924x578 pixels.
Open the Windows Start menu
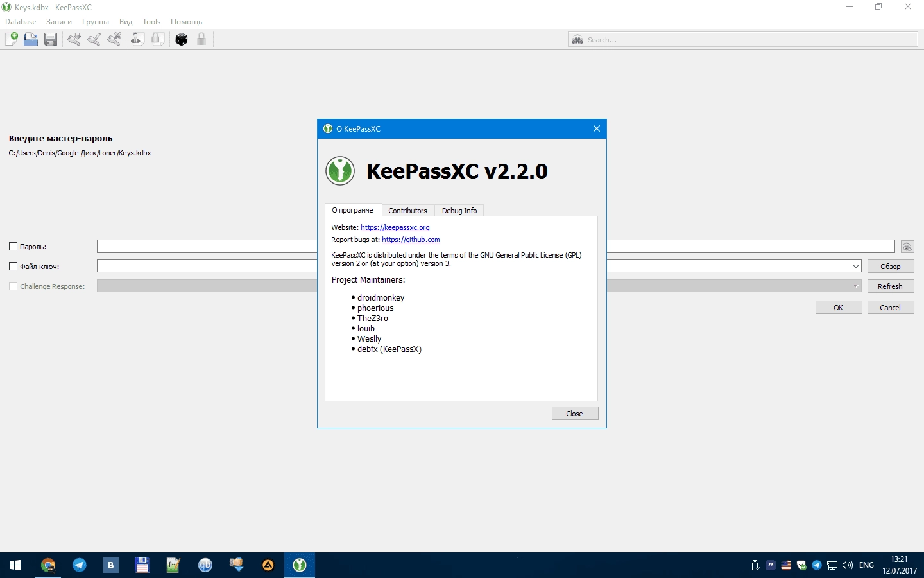(x=15, y=565)
